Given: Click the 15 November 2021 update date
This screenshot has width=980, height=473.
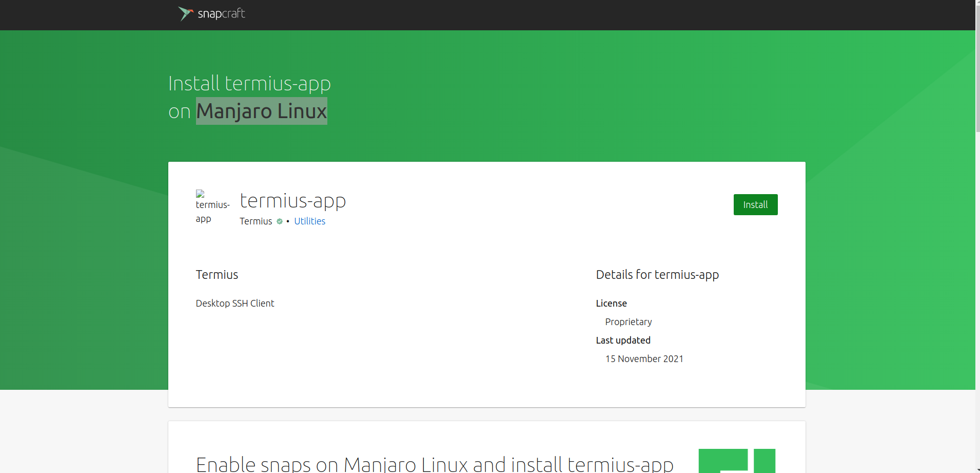Looking at the screenshot, I should pyautogui.click(x=644, y=358).
